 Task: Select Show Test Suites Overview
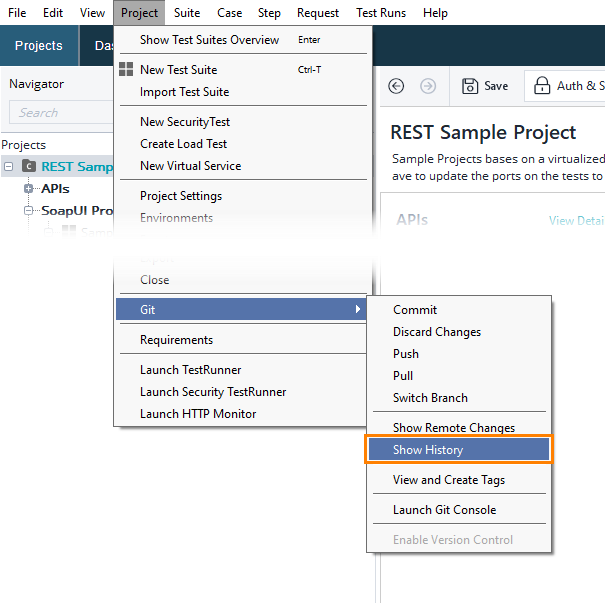coord(243,40)
